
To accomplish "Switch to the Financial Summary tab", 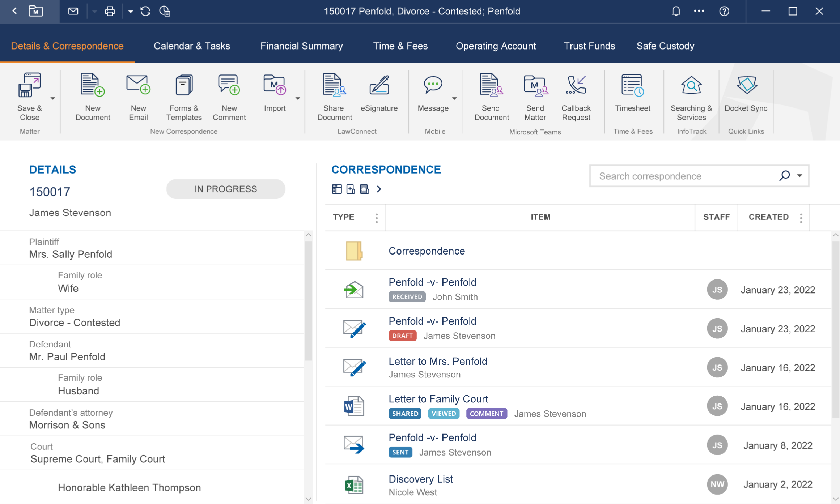I will 301,46.
